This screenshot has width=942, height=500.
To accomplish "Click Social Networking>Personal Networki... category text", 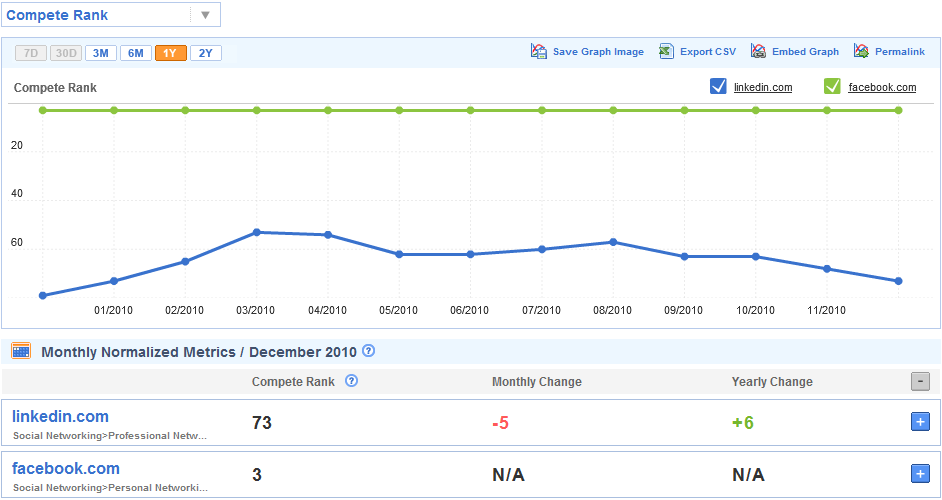I will coord(111,487).
